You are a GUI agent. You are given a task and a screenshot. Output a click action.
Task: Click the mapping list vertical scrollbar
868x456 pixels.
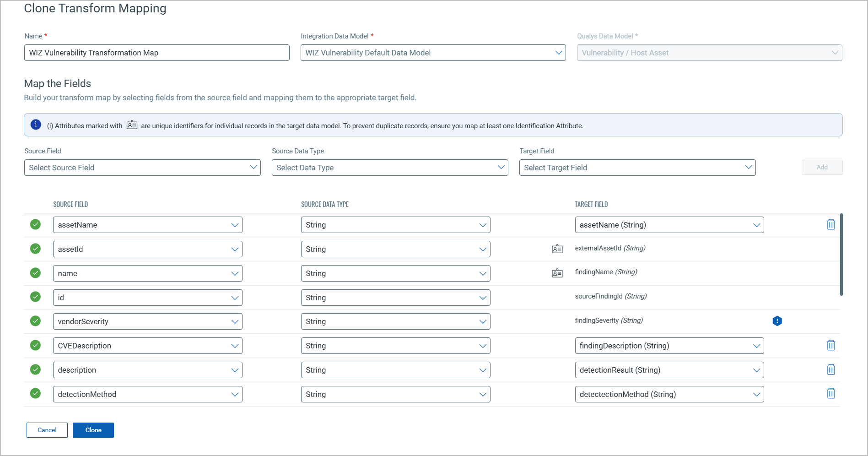pyautogui.click(x=841, y=255)
